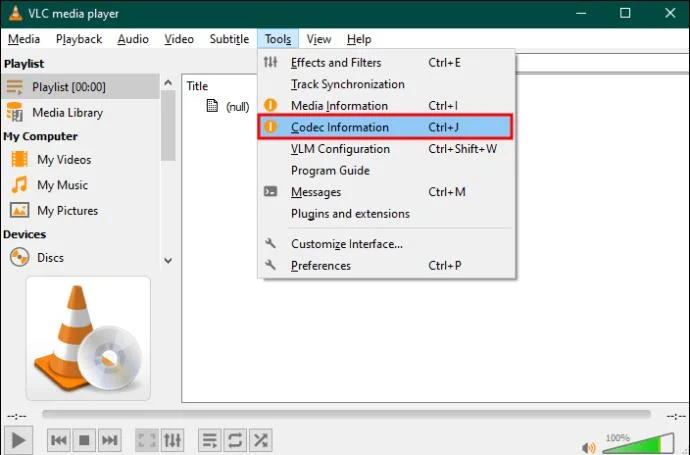Click sidebar scroll up arrow
This screenshot has width=690, height=455.
168,82
